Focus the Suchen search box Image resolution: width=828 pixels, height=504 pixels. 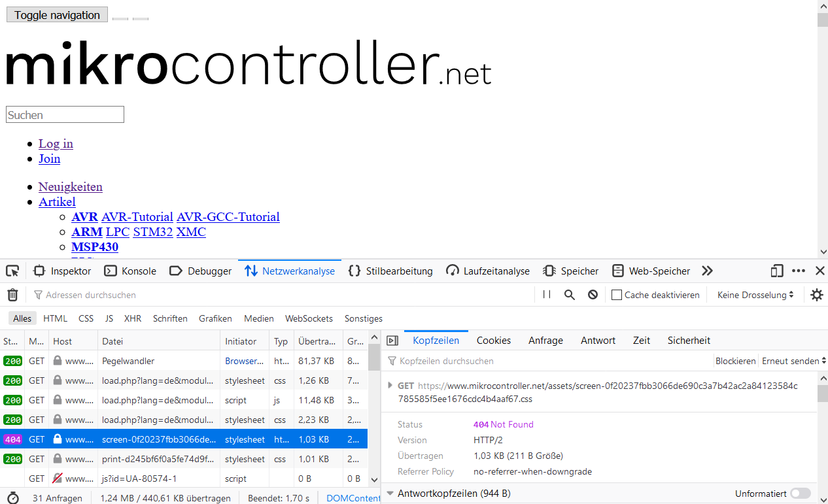point(65,114)
